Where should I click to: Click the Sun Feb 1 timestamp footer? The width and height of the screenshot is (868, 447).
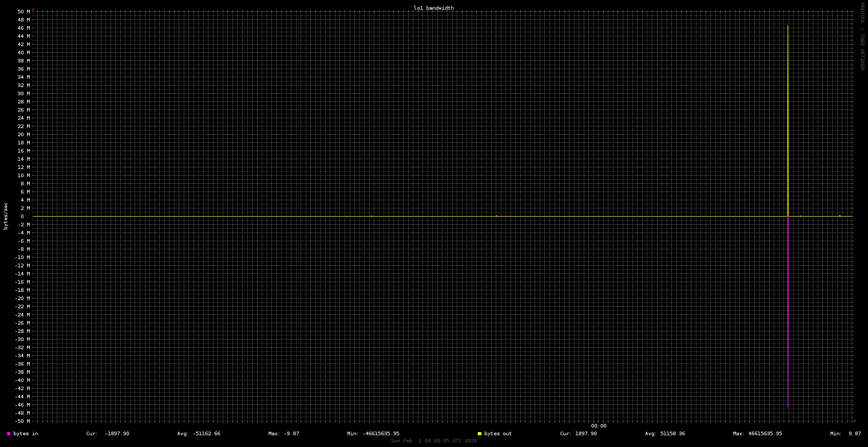click(433, 441)
